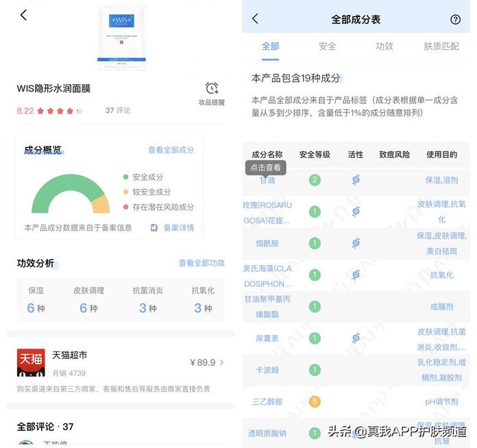The height and width of the screenshot is (448, 477).
Task: Open ingredient 烟酰胺 details
Action: coord(267,243)
